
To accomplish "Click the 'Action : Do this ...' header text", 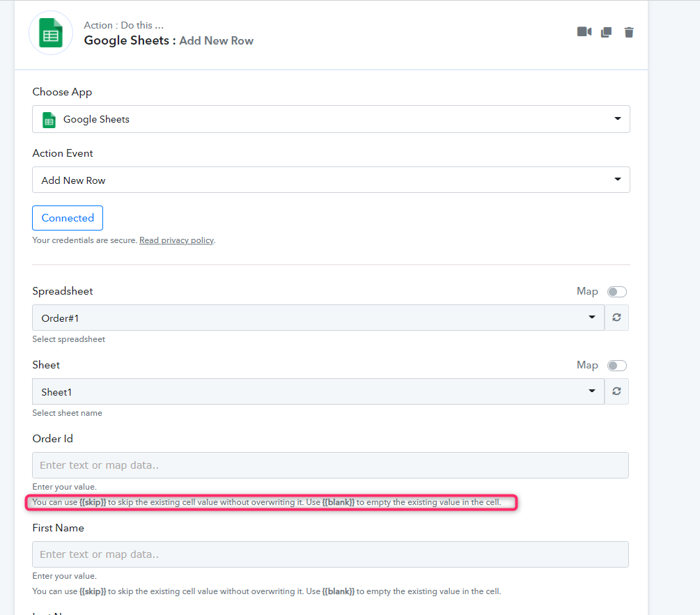I will click(124, 26).
